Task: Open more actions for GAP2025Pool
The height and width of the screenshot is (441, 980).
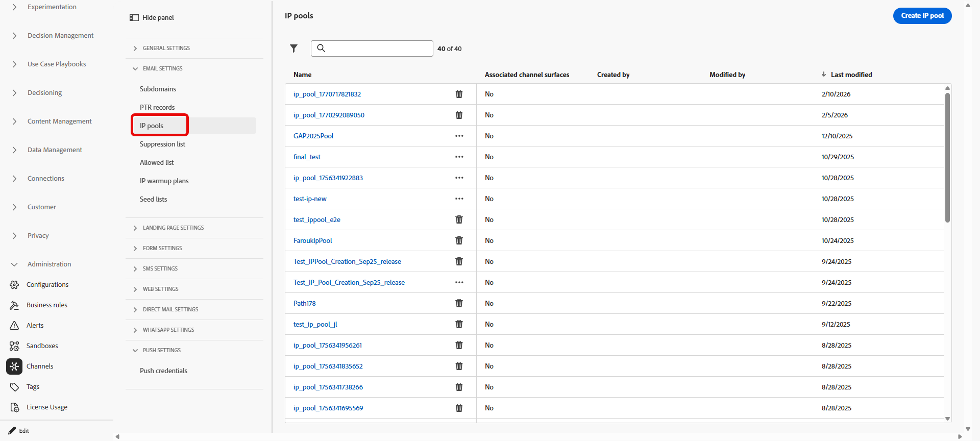Action: pos(459,136)
